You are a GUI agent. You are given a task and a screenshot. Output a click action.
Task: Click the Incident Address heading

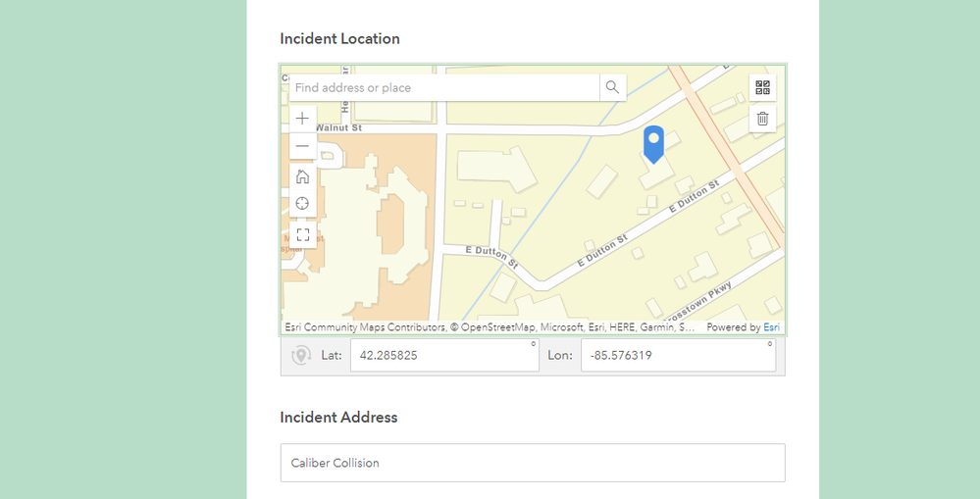338,418
